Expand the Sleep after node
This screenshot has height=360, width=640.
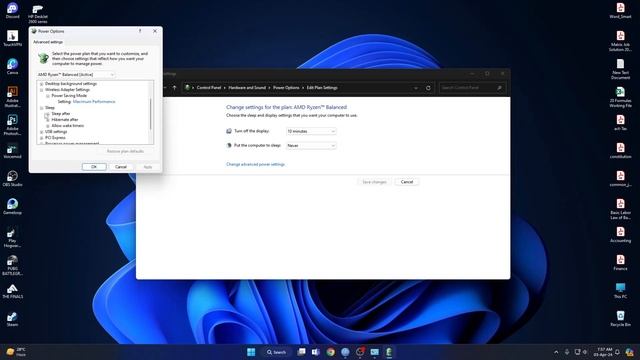pyautogui.click(x=48, y=114)
